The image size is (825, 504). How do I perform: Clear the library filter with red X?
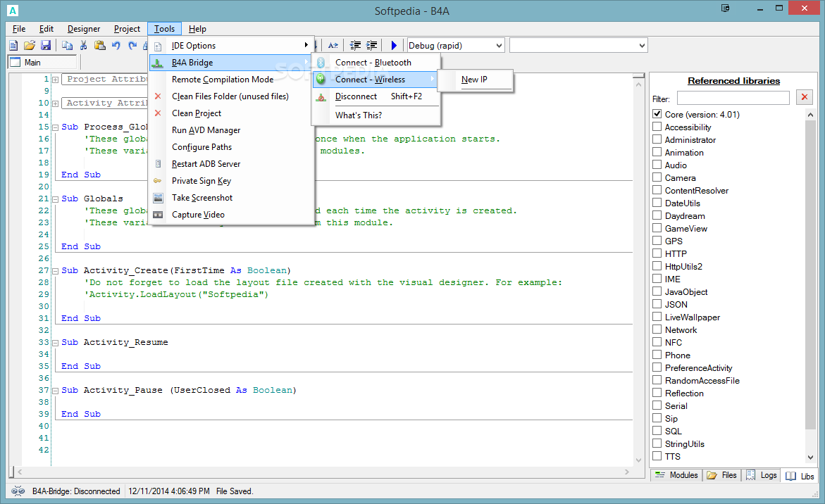(804, 96)
